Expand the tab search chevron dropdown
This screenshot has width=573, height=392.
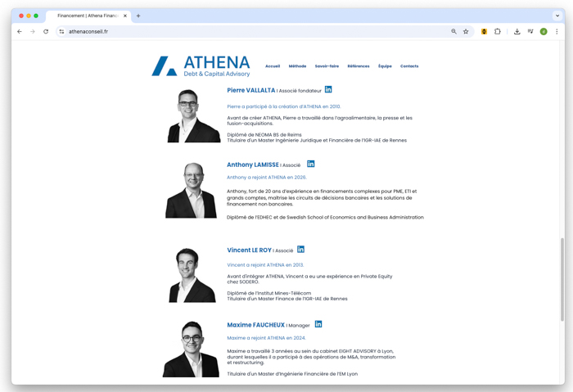[557, 16]
